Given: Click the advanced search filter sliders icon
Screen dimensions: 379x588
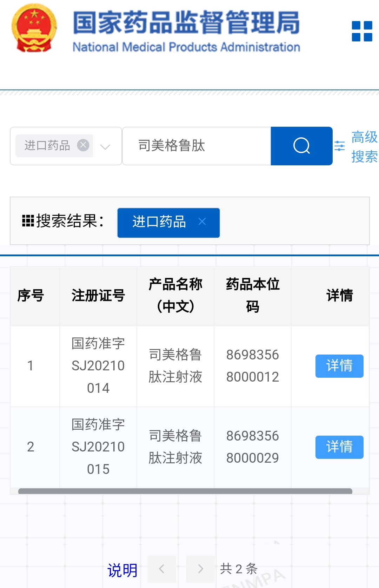Looking at the screenshot, I should (x=339, y=146).
